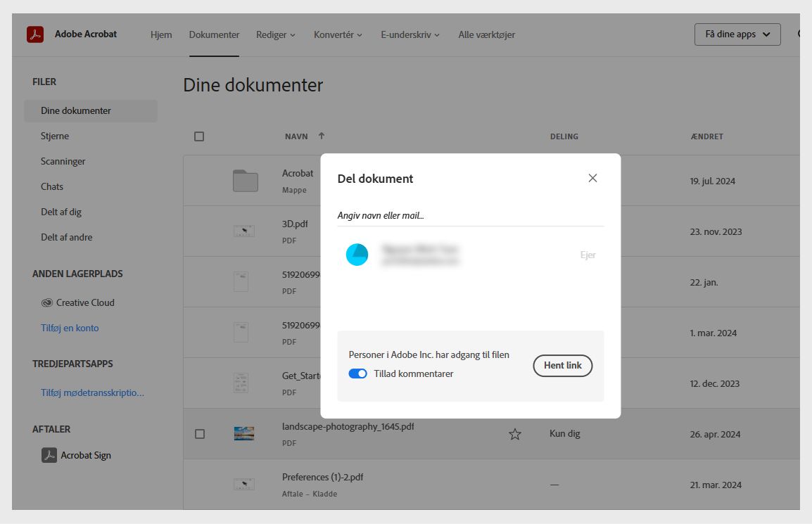812x524 pixels.
Task: Open Alle værktøjer from the top navigation
Action: 487,34
